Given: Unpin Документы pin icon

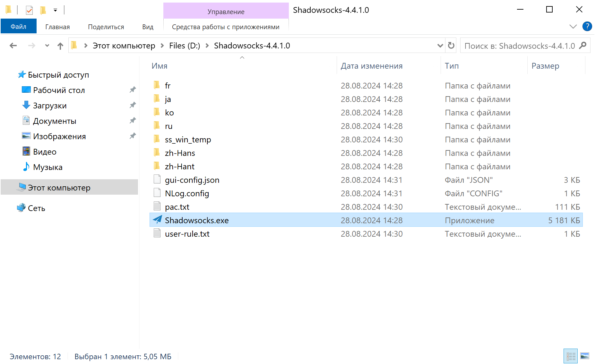Looking at the screenshot, I should 133,121.
